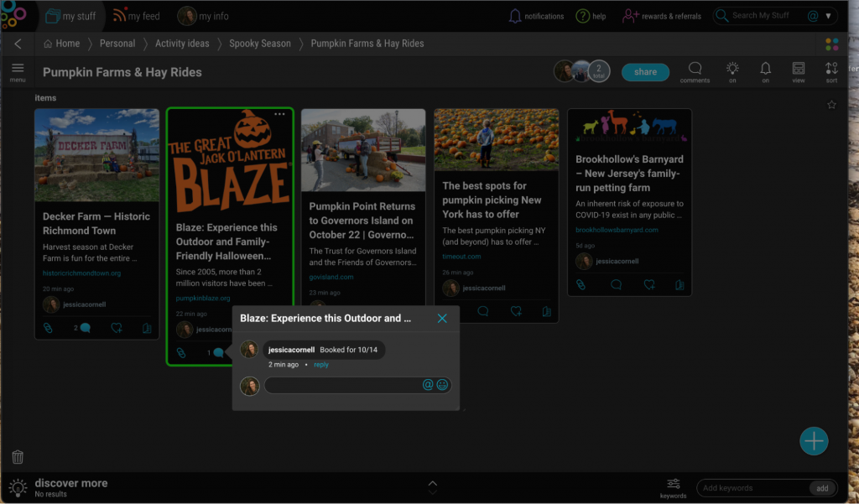Open pumpkinblaze.org link

(203, 298)
